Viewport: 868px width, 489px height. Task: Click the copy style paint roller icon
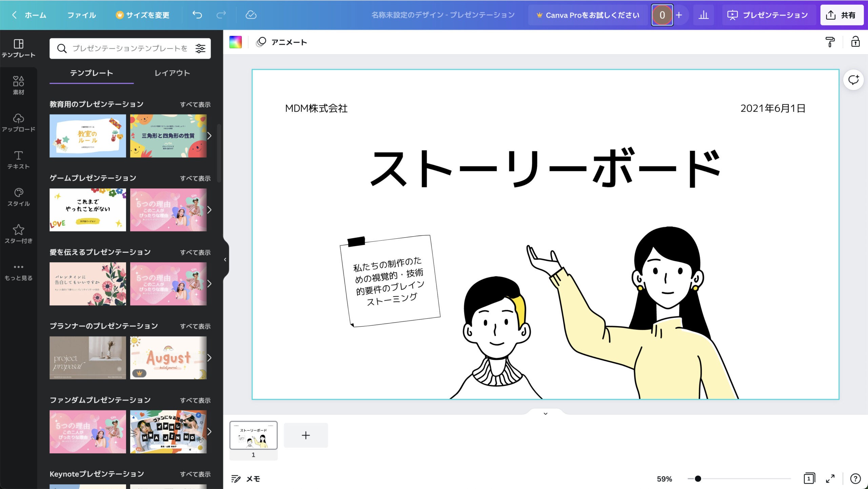[830, 42]
